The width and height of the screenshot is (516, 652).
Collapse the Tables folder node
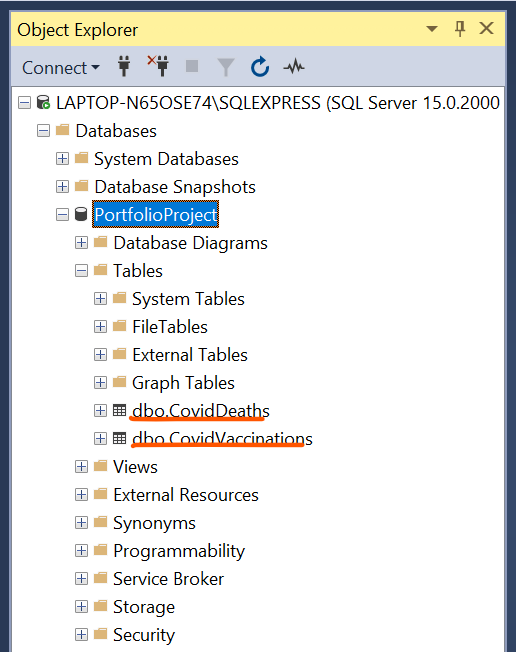pyautogui.click(x=81, y=271)
